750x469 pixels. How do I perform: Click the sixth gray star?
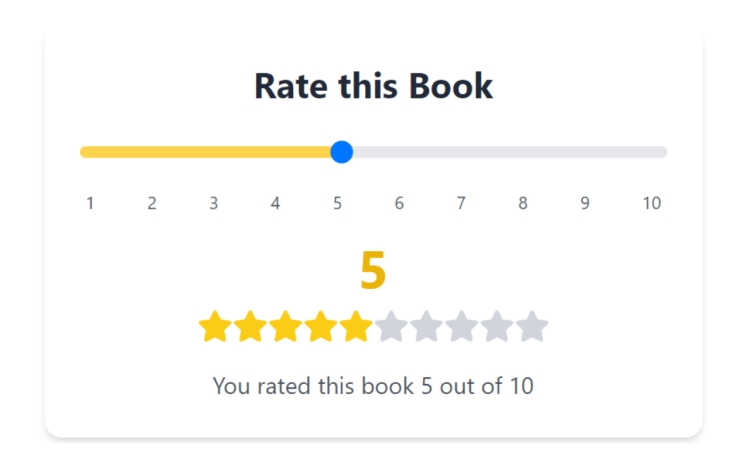[391, 326]
